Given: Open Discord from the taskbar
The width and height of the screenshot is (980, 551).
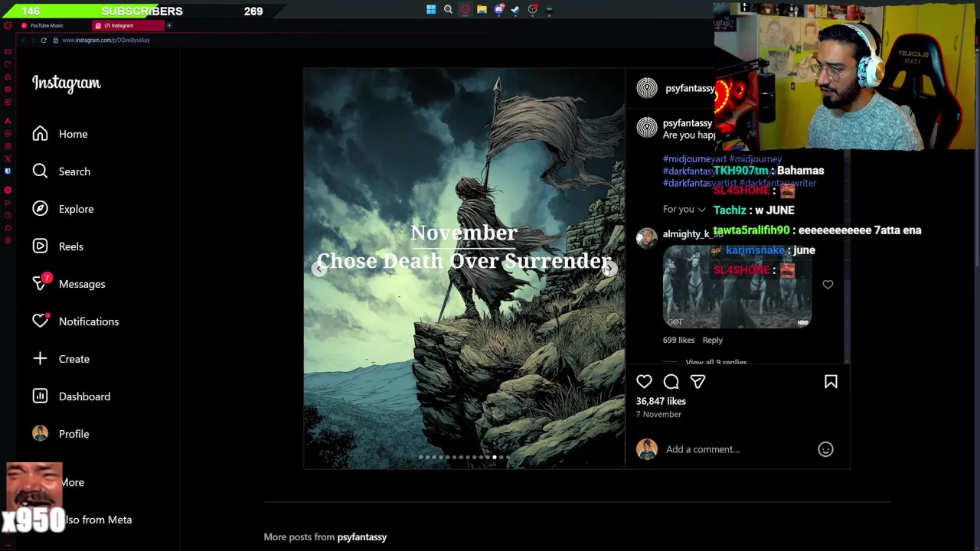Looking at the screenshot, I should pyautogui.click(x=498, y=10).
